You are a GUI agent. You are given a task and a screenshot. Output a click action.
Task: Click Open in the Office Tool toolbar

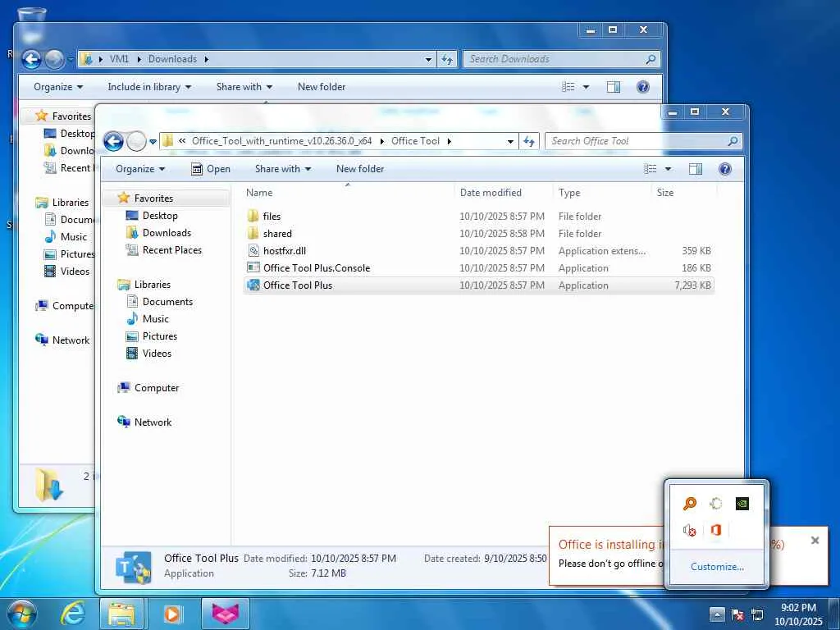pyautogui.click(x=211, y=169)
